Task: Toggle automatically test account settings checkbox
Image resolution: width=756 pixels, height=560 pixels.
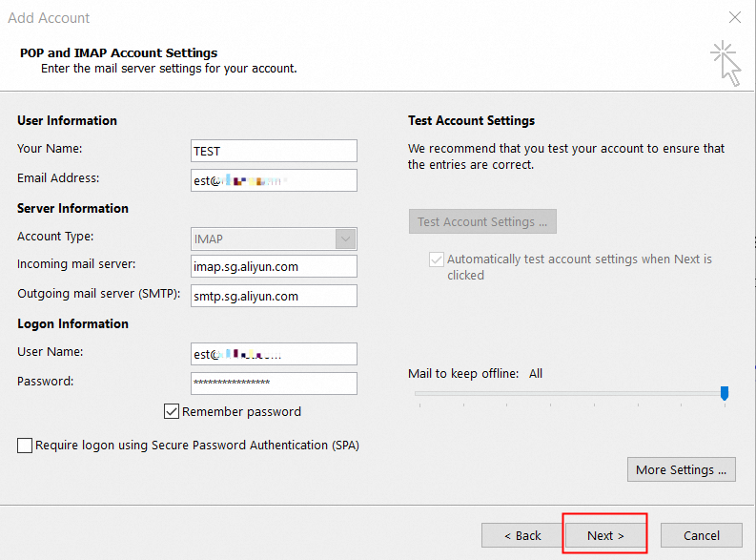Action: point(437,259)
